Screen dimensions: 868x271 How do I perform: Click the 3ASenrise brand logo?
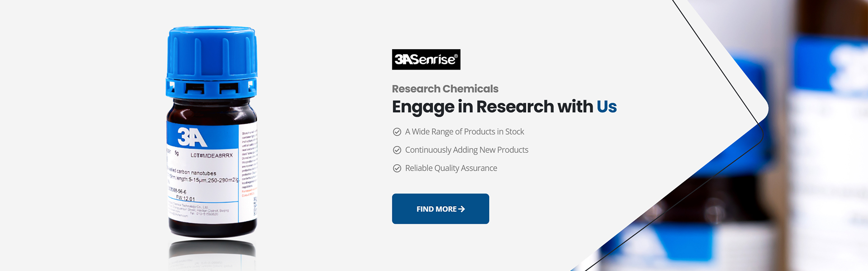[425, 60]
